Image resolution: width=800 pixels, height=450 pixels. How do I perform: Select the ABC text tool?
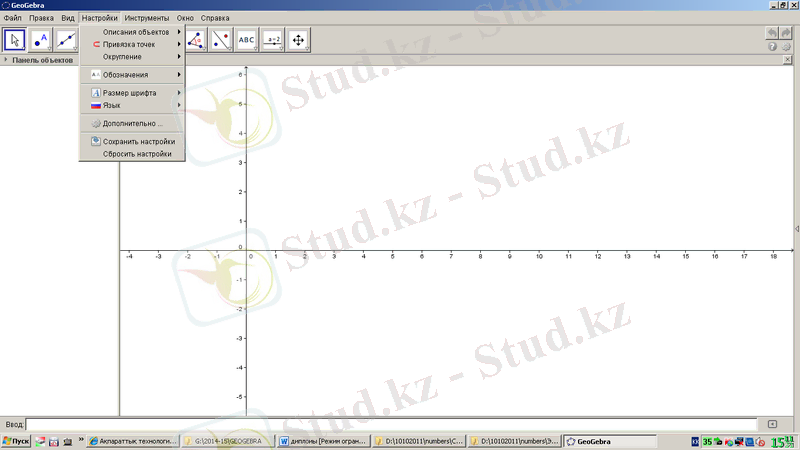pos(246,40)
